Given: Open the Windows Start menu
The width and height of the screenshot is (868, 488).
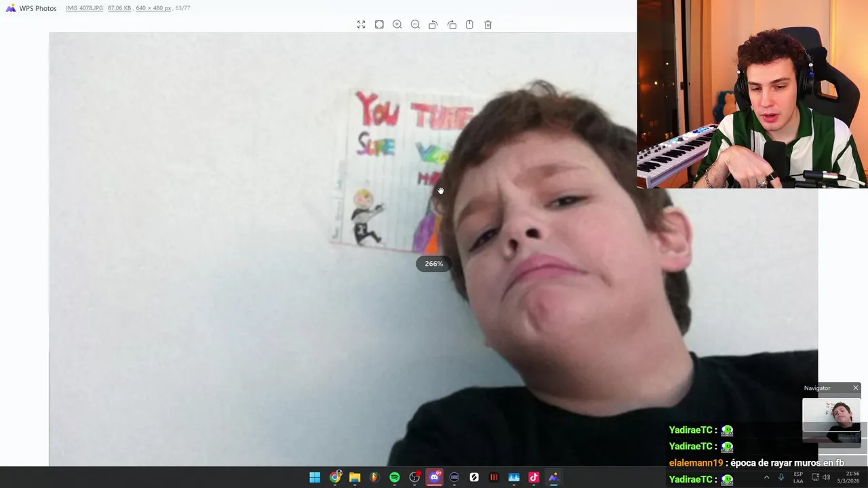Looking at the screenshot, I should coord(315,477).
